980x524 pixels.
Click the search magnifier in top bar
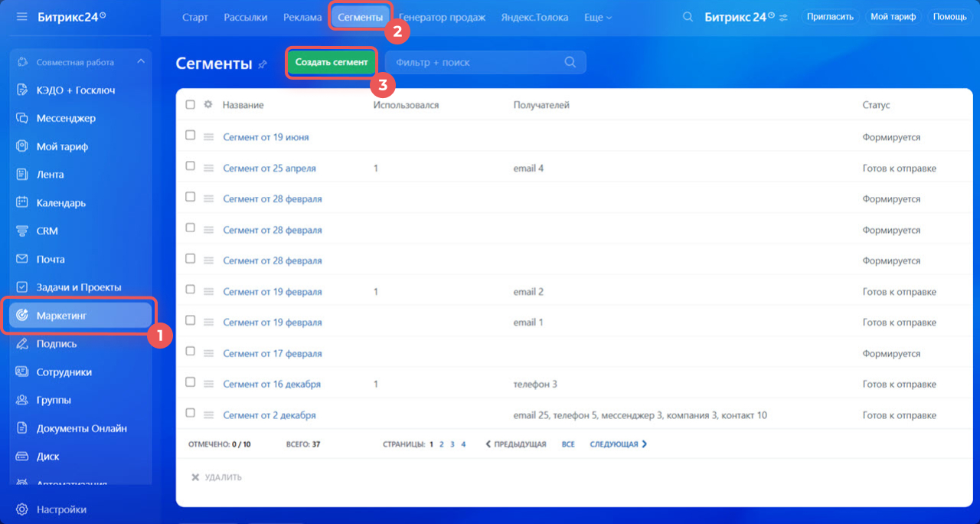point(688,17)
